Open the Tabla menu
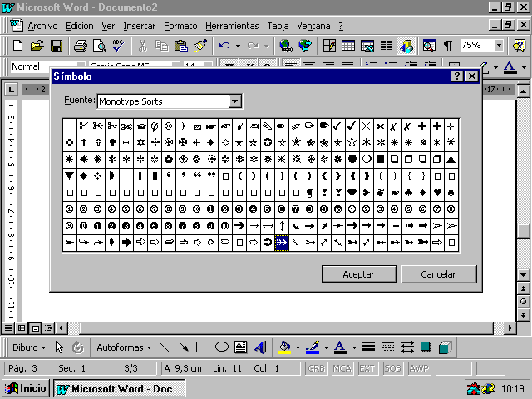The image size is (532, 399). [x=278, y=26]
